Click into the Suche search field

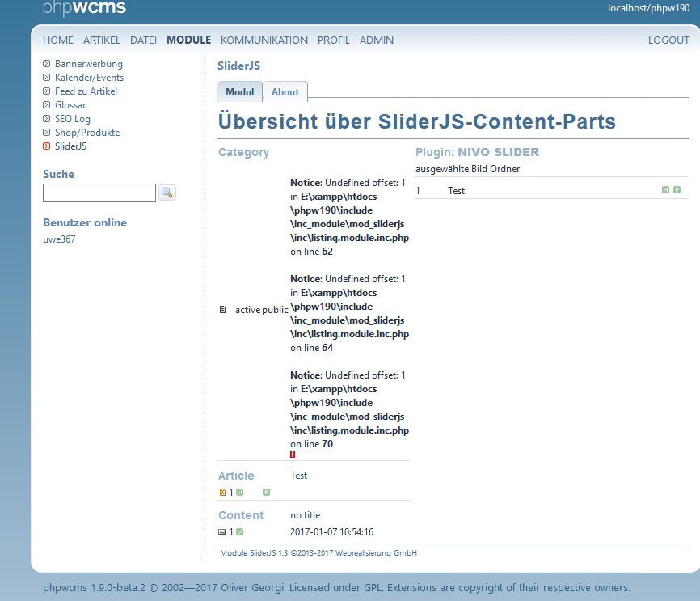99,193
